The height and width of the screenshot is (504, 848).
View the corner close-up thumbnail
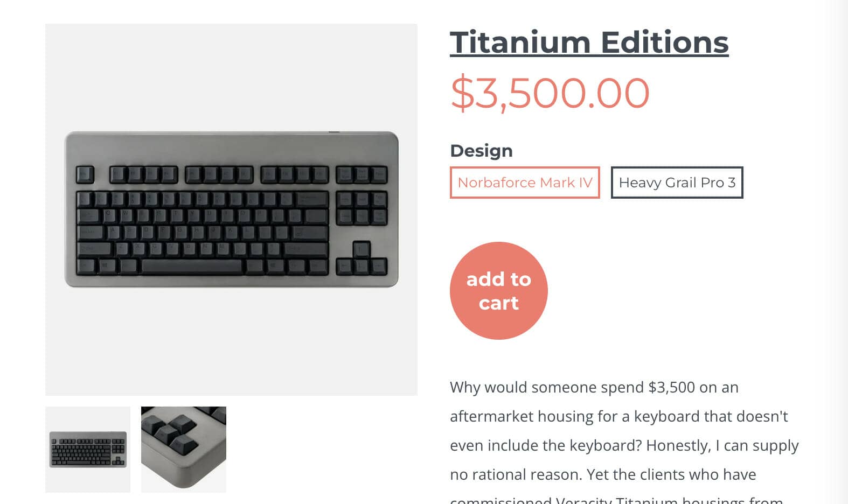pos(184,449)
